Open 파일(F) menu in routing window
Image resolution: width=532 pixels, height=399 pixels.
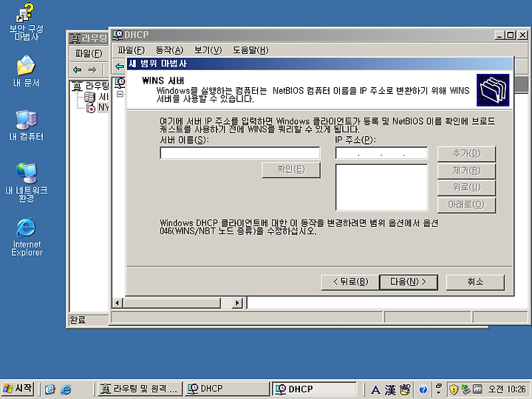pyautogui.click(x=88, y=53)
